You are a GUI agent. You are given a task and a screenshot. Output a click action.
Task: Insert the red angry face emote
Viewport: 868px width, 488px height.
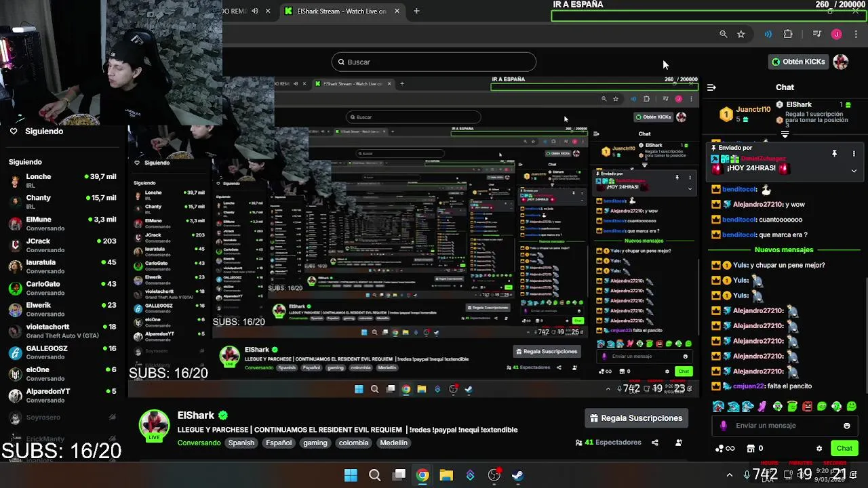point(807,407)
